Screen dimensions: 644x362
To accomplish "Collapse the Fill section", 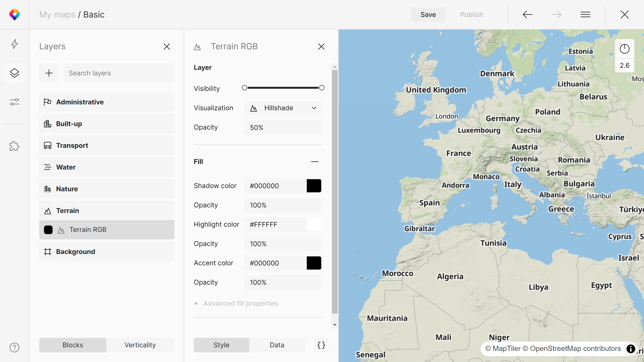I will pos(315,162).
